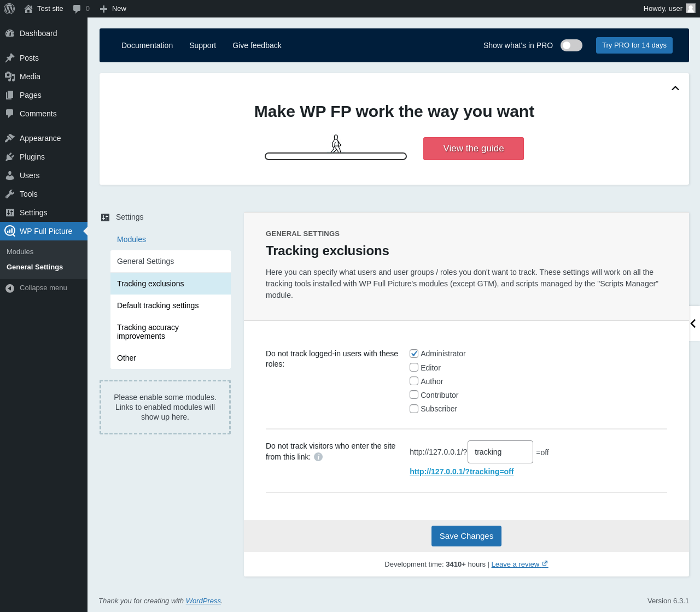Check the Editor role checkbox

coord(414,367)
